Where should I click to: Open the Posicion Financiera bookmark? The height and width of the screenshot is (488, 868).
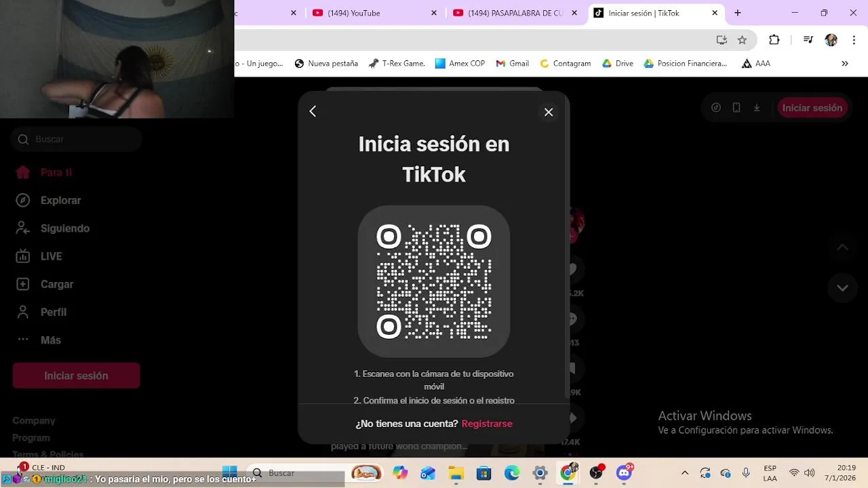[685, 63]
